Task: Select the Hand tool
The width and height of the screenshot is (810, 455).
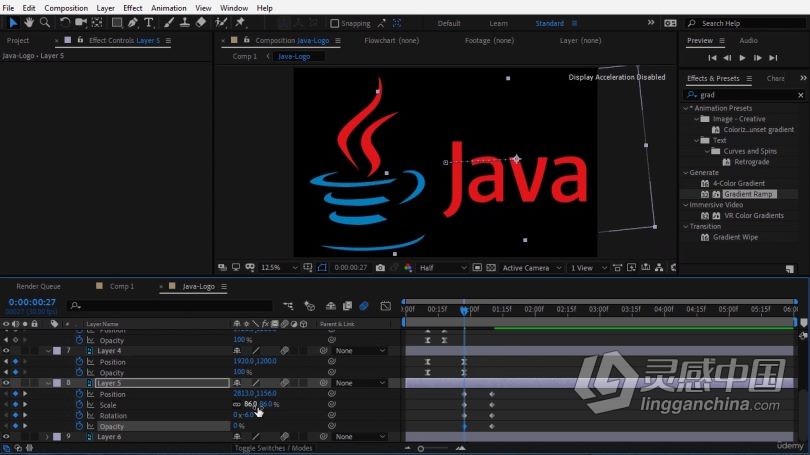Action: pyautogui.click(x=29, y=23)
